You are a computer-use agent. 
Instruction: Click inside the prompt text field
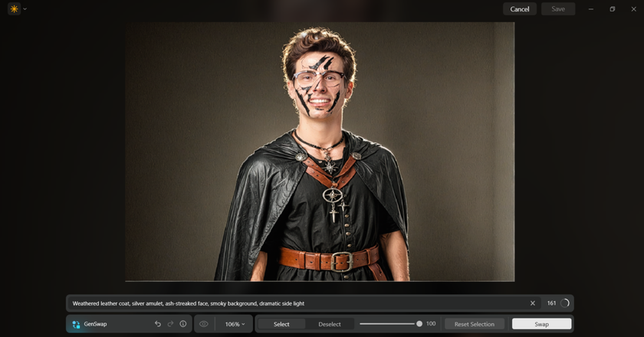coord(291,303)
